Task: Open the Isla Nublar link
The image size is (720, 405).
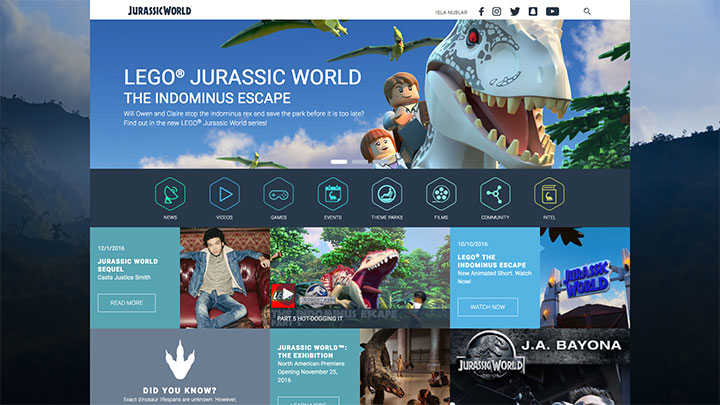Action: point(449,12)
